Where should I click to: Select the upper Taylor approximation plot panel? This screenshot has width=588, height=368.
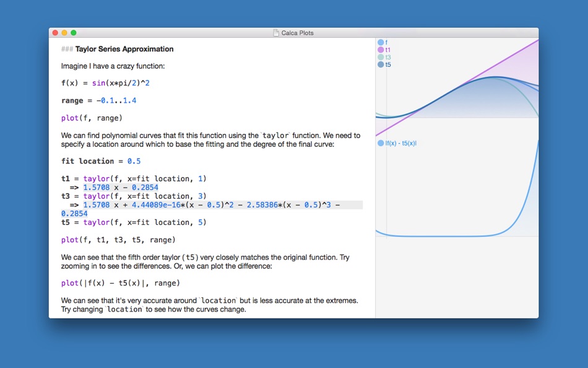point(458,81)
